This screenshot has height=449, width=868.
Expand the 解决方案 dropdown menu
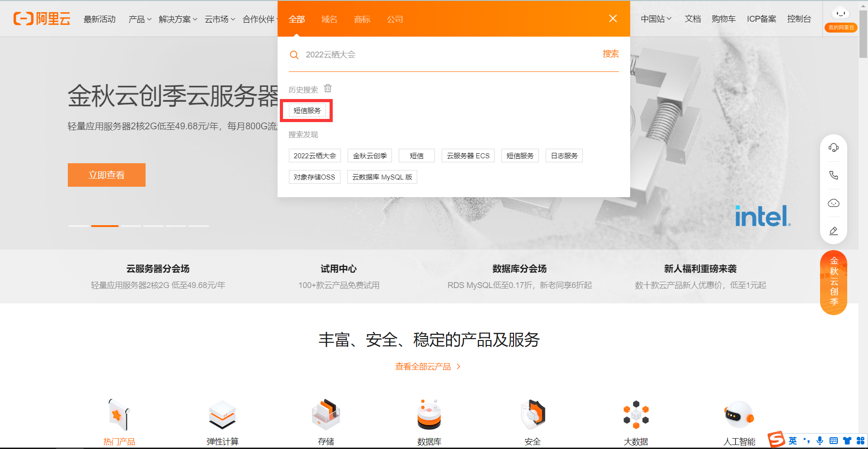tap(178, 19)
